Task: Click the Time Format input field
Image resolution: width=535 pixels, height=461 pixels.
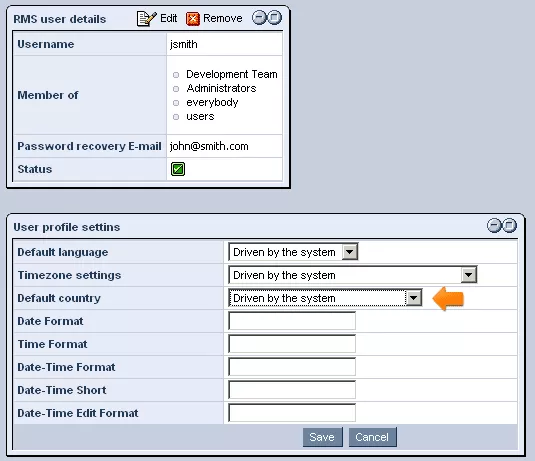Action: click(292, 344)
